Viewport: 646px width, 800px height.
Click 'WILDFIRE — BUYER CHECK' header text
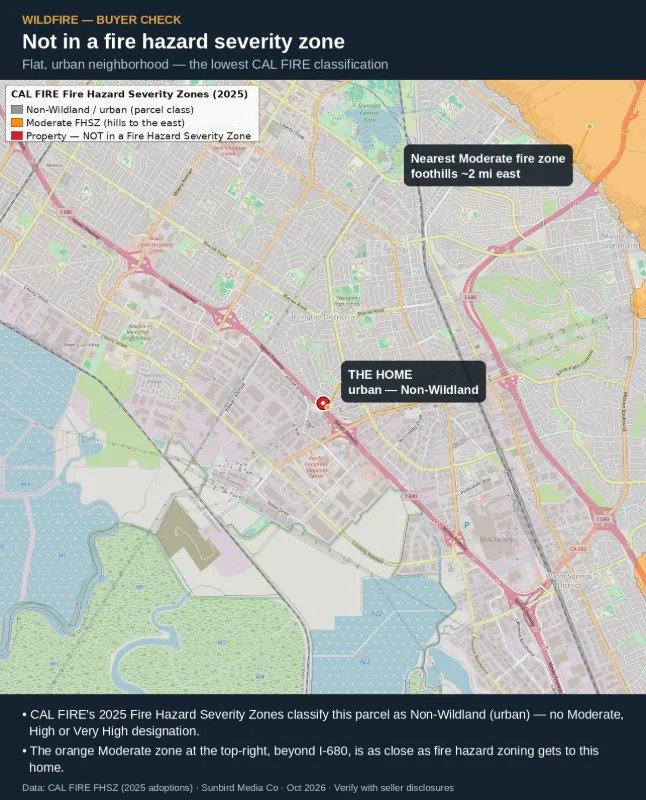pyautogui.click(x=102, y=20)
